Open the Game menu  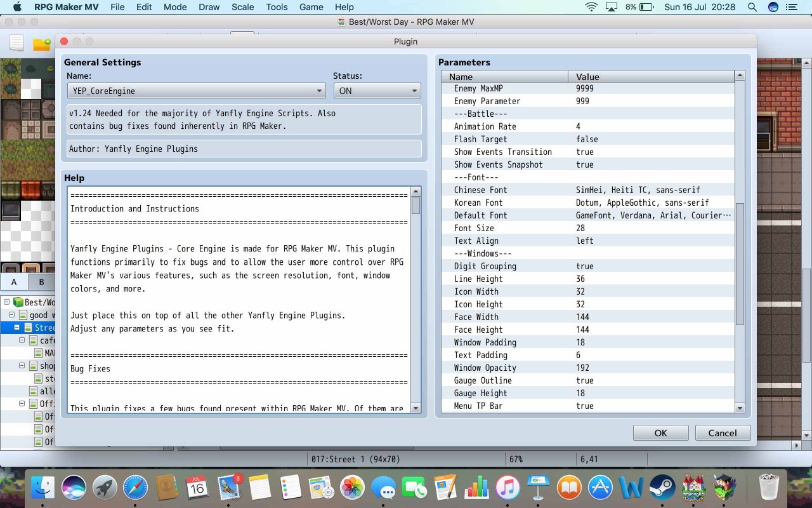click(311, 7)
